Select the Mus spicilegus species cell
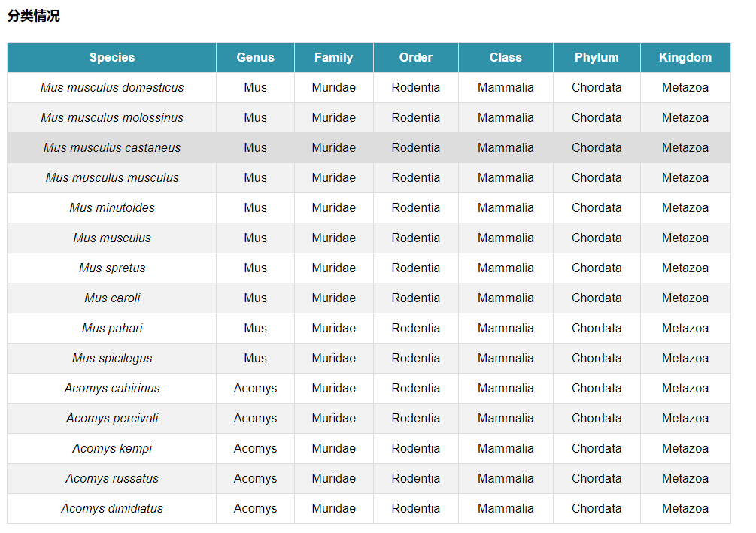 point(112,358)
